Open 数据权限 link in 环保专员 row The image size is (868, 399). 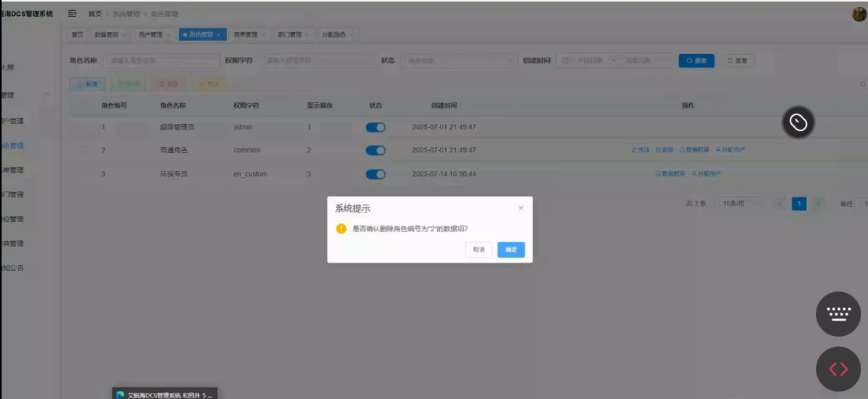coord(670,174)
